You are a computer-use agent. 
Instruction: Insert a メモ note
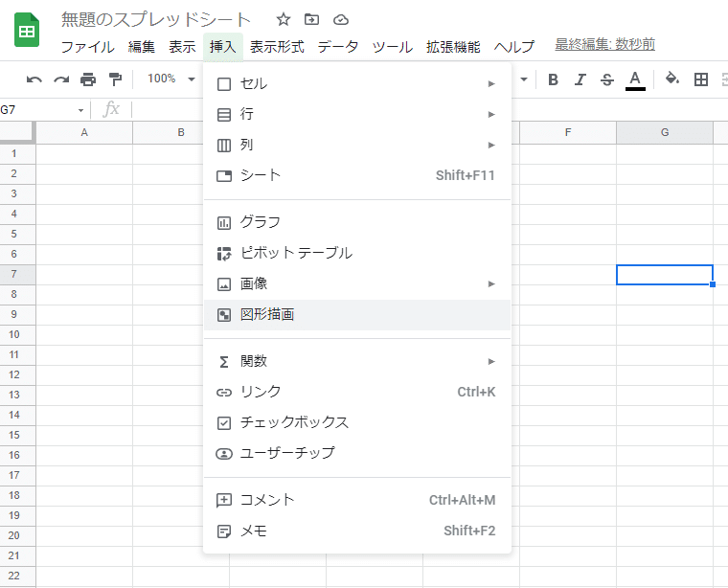pyautogui.click(x=357, y=531)
